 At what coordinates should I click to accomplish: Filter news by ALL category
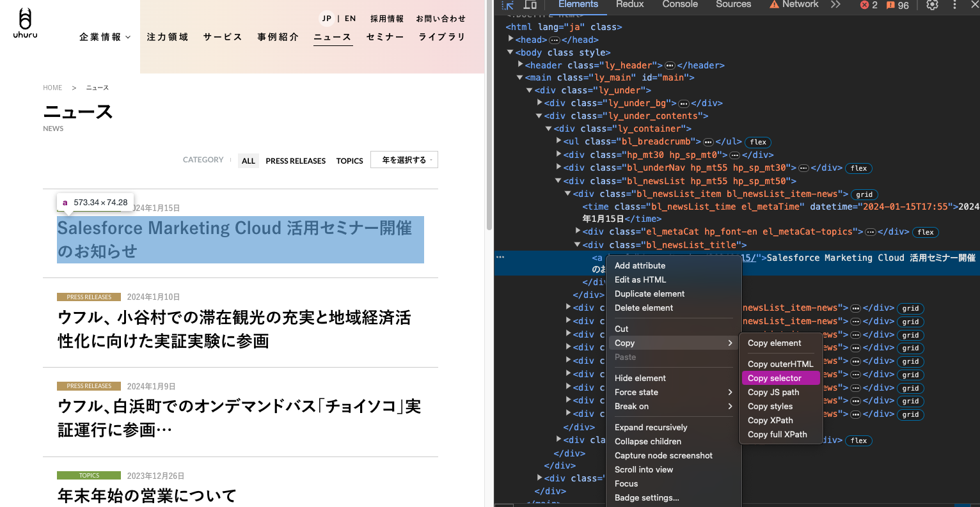248,160
